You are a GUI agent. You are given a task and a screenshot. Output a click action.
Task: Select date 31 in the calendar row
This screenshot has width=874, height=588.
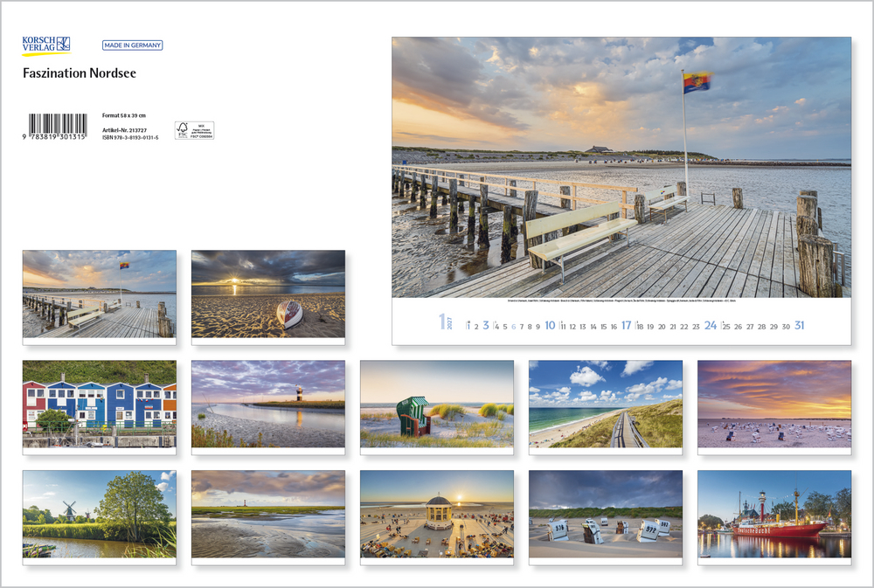pyautogui.click(x=799, y=326)
